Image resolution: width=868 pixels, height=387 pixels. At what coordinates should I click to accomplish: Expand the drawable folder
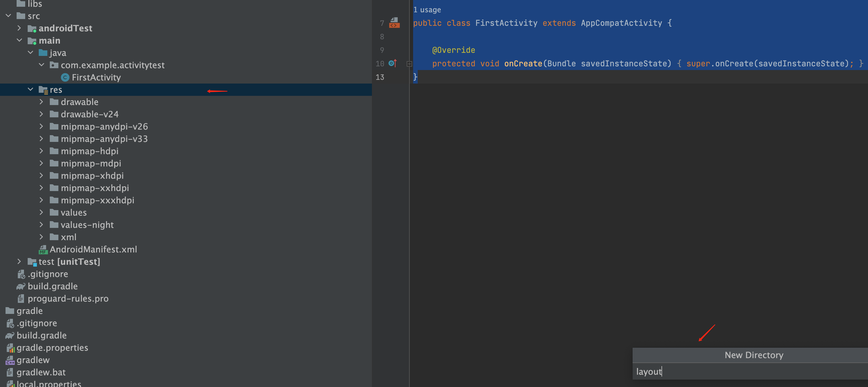41,102
